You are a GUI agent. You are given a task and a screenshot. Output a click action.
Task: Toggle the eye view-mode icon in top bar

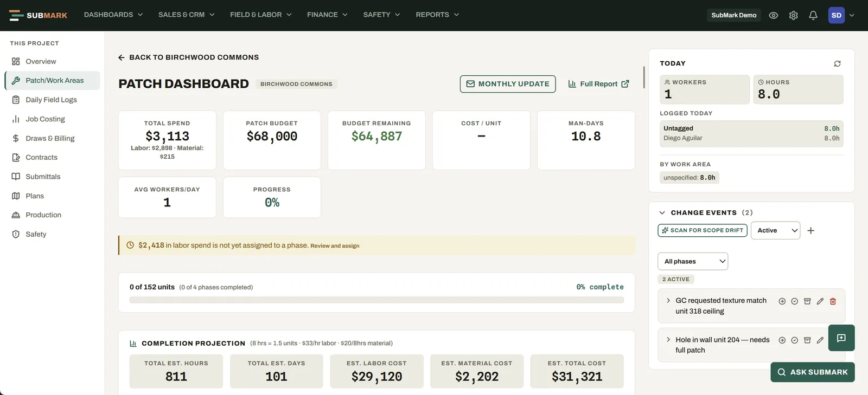tap(774, 15)
